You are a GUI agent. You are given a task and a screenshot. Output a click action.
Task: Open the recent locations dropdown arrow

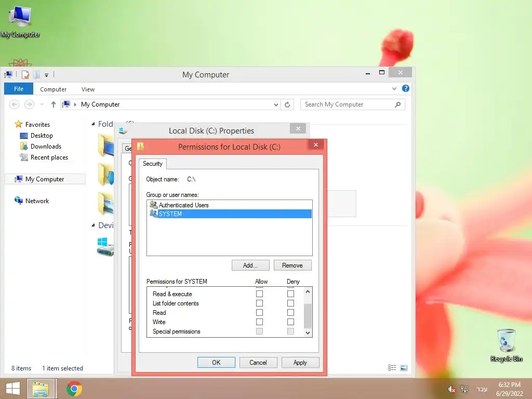[42, 104]
